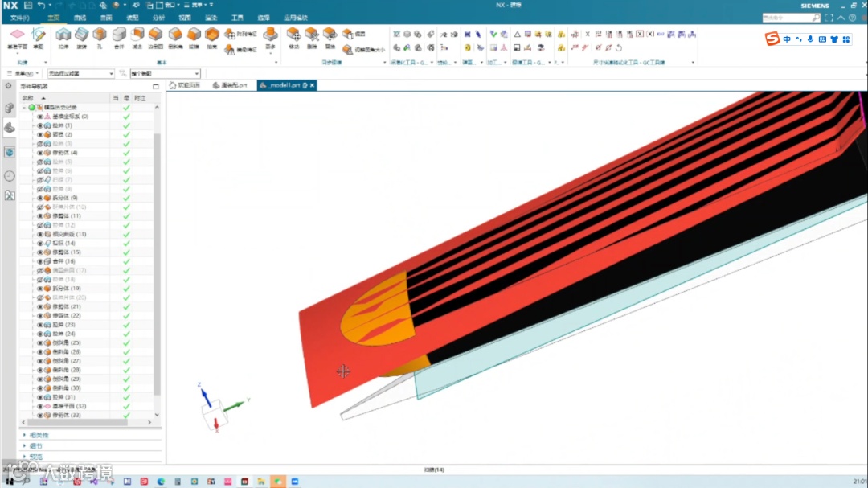Toggle visibility eye of item (4)
This screenshot has width=868, height=488.
tap(40, 153)
